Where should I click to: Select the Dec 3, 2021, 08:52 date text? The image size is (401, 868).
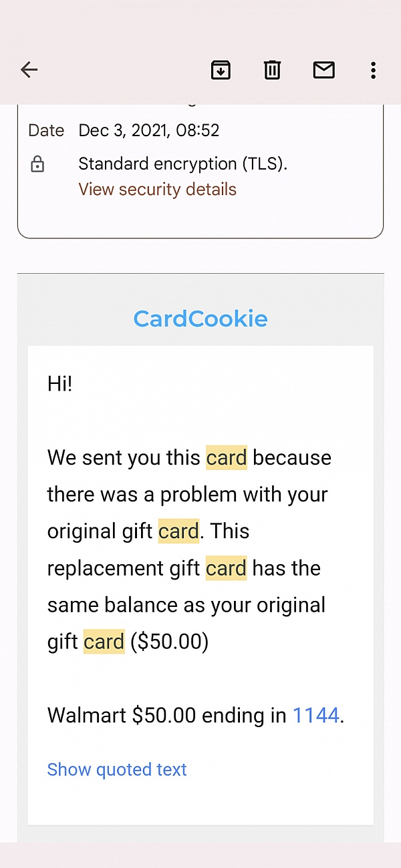pyautogui.click(x=149, y=130)
